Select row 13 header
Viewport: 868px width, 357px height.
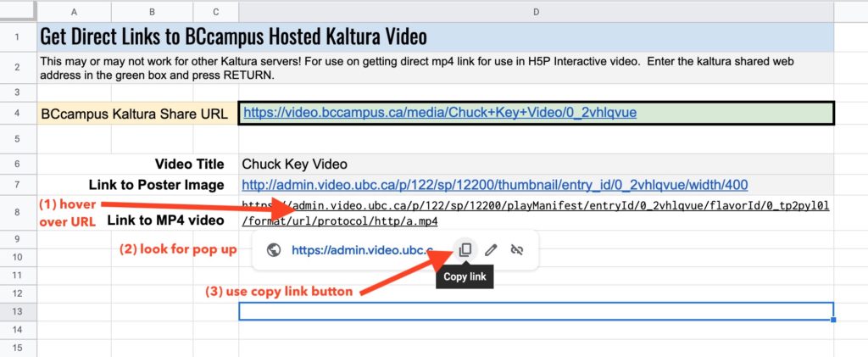point(19,311)
